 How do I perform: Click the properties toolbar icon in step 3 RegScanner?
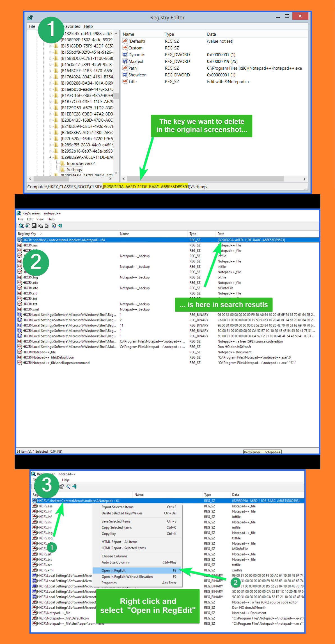(x=62, y=486)
